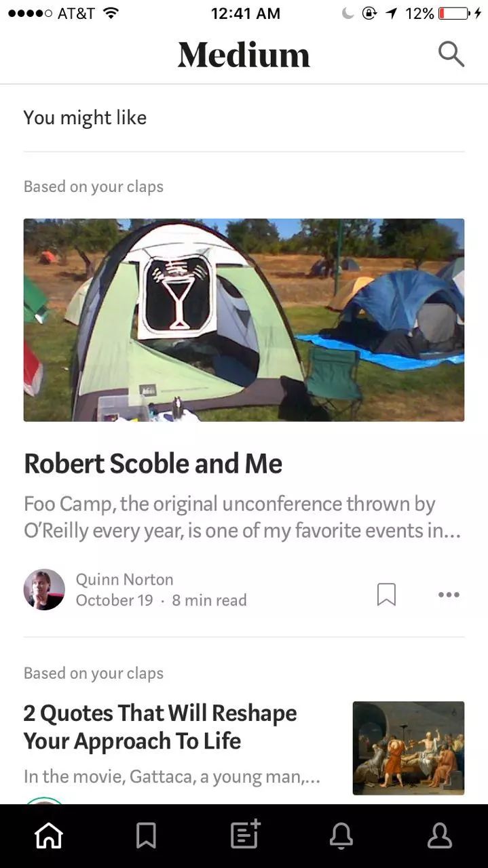Open the Robert Scoble and Me headline

pos(153,464)
